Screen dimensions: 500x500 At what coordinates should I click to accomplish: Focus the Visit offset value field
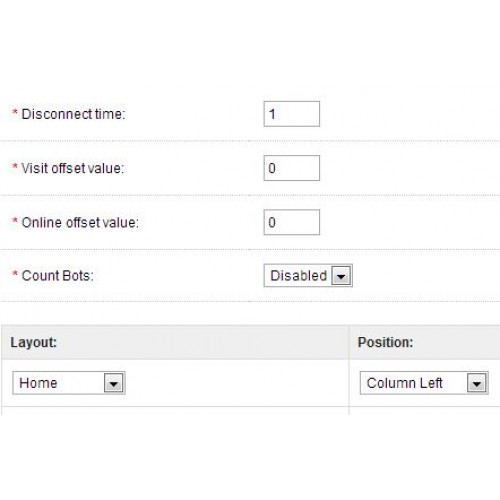292,168
